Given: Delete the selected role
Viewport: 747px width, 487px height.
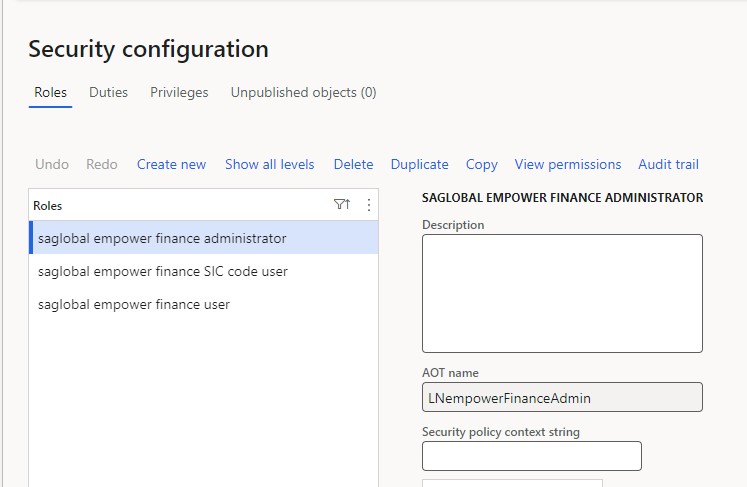Looking at the screenshot, I should (x=353, y=164).
